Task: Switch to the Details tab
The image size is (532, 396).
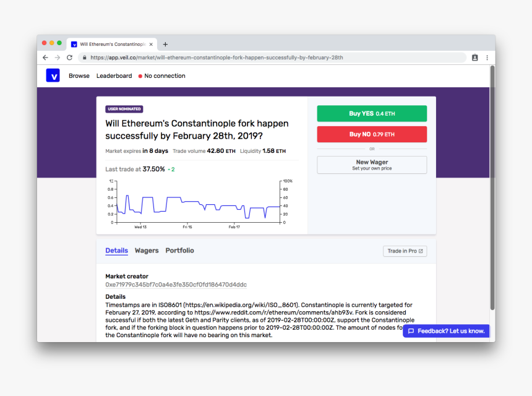Action: point(116,251)
